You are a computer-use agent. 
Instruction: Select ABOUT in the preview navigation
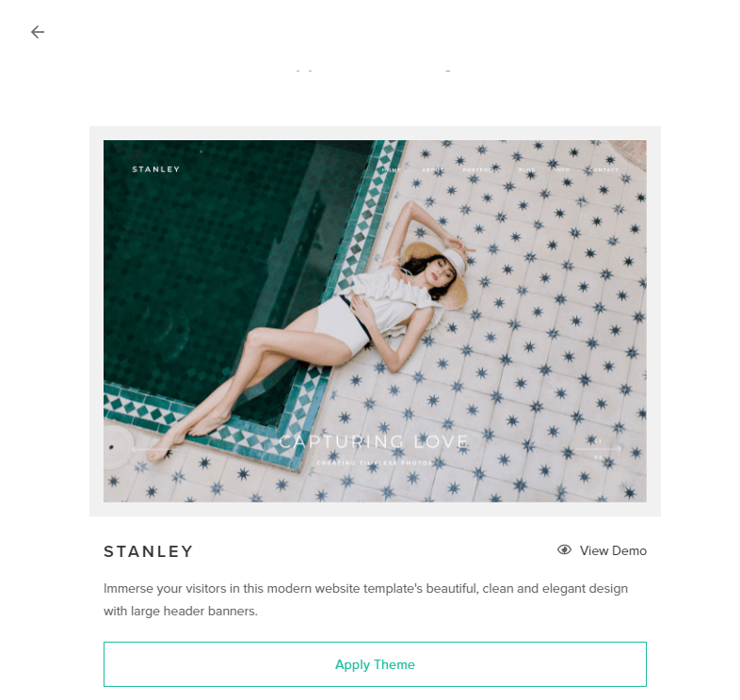432,169
